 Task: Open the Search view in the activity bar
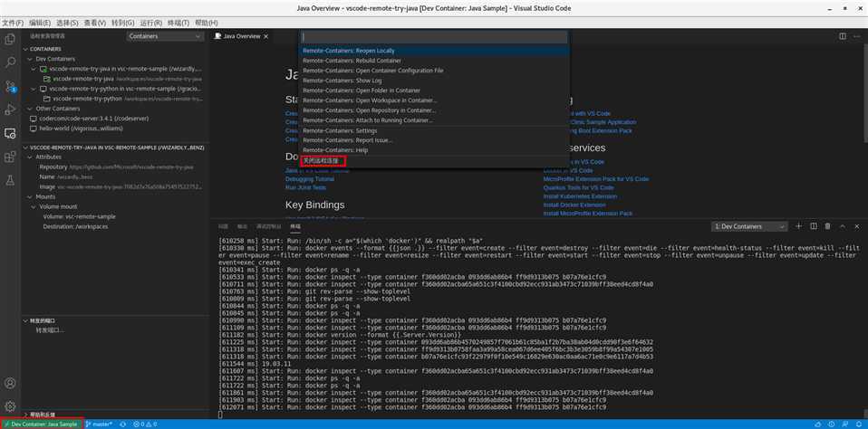click(x=10, y=62)
